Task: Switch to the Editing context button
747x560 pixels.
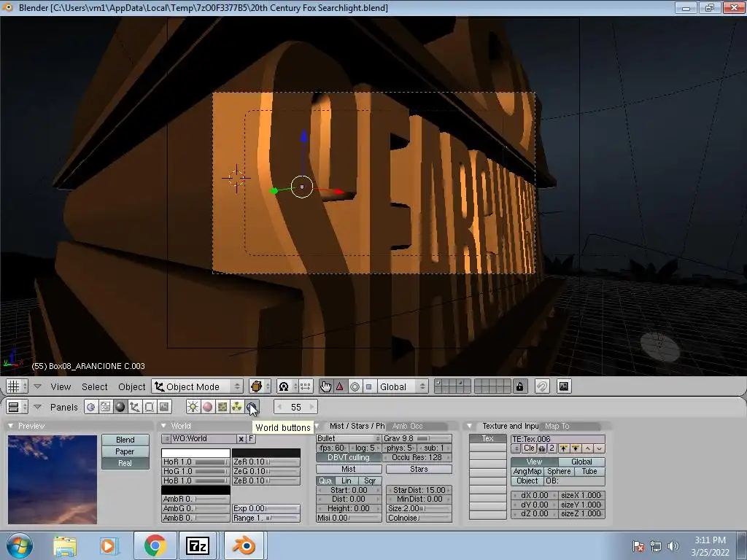Action: coord(149,407)
